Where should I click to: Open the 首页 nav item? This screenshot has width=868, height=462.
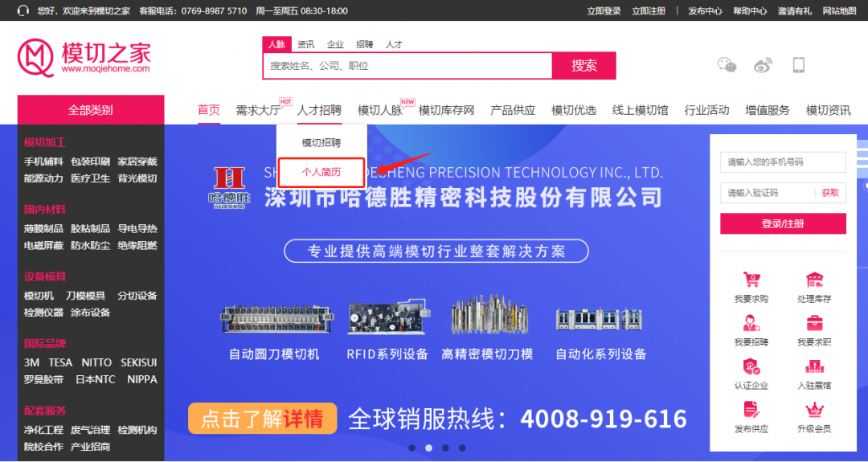coord(209,110)
